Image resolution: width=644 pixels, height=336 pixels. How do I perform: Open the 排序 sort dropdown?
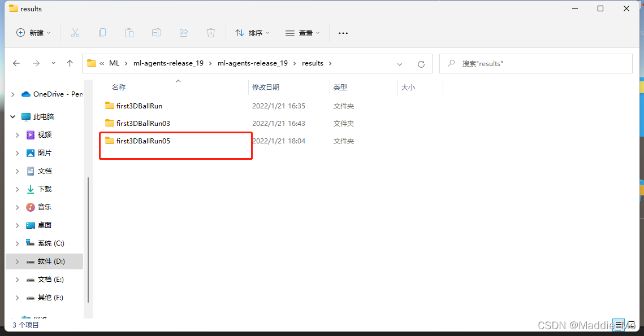tap(252, 33)
